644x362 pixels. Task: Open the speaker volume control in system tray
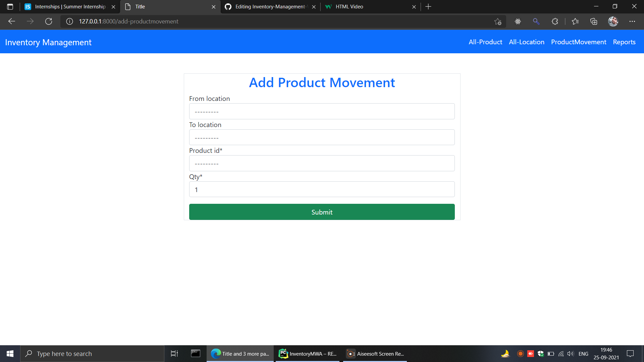(571, 353)
